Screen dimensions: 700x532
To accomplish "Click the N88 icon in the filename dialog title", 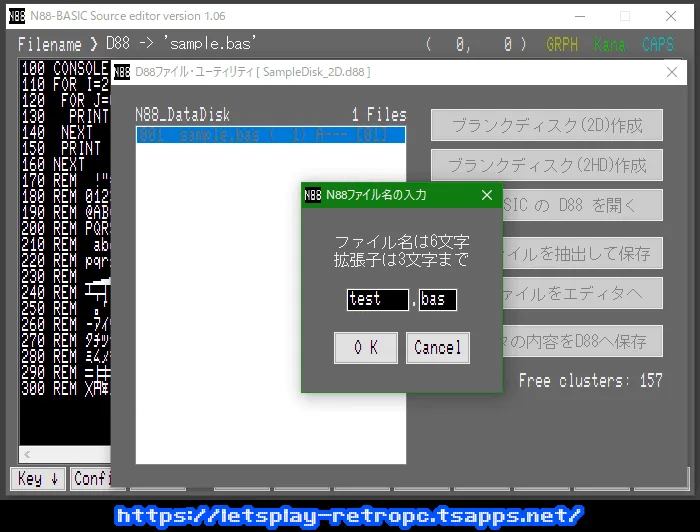I will [313, 195].
